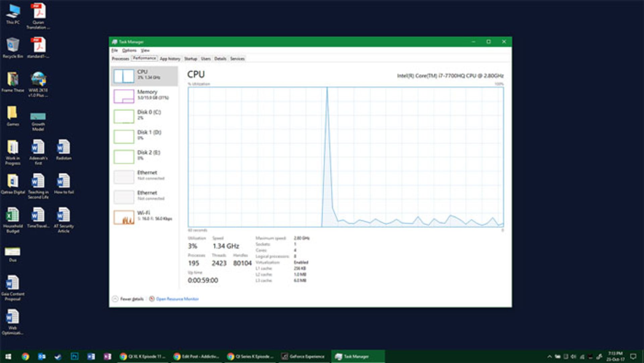The width and height of the screenshot is (644, 363).
Task: Click the Task Manager taskbar button
Action: 358,356
